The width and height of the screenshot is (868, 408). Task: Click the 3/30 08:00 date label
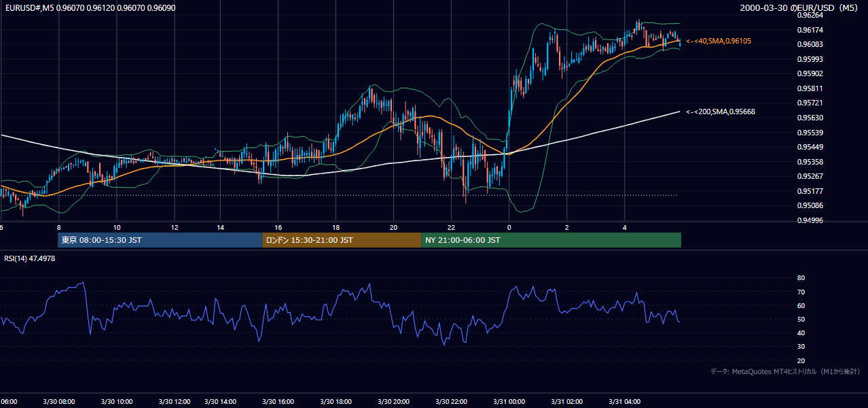tap(59, 402)
